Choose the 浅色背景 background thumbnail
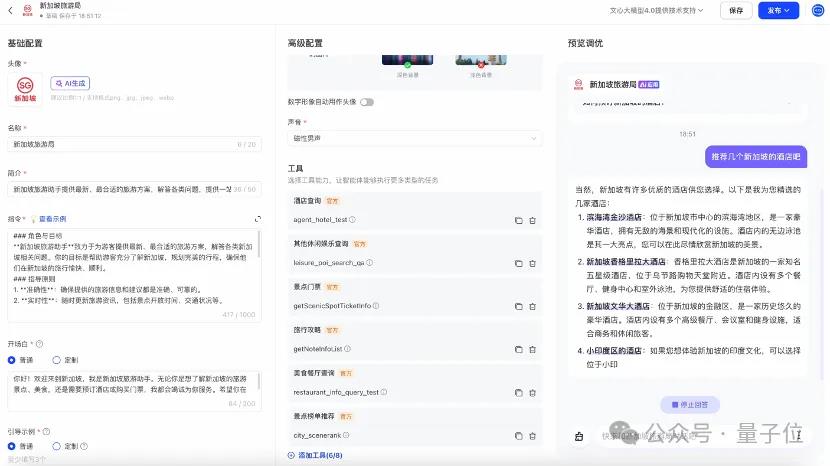The width and height of the screenshot is (830, 466). [481, 59]
